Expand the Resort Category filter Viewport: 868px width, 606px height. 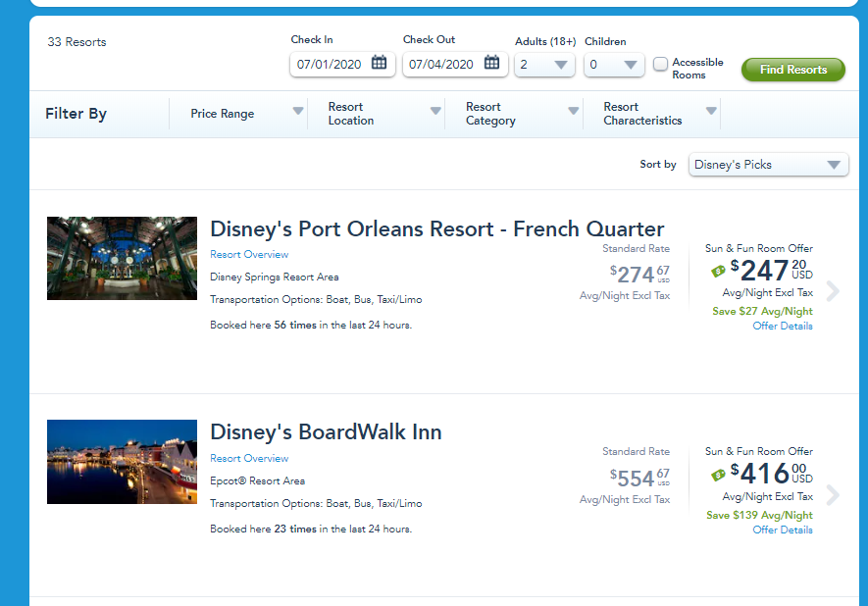coord(521,114)
